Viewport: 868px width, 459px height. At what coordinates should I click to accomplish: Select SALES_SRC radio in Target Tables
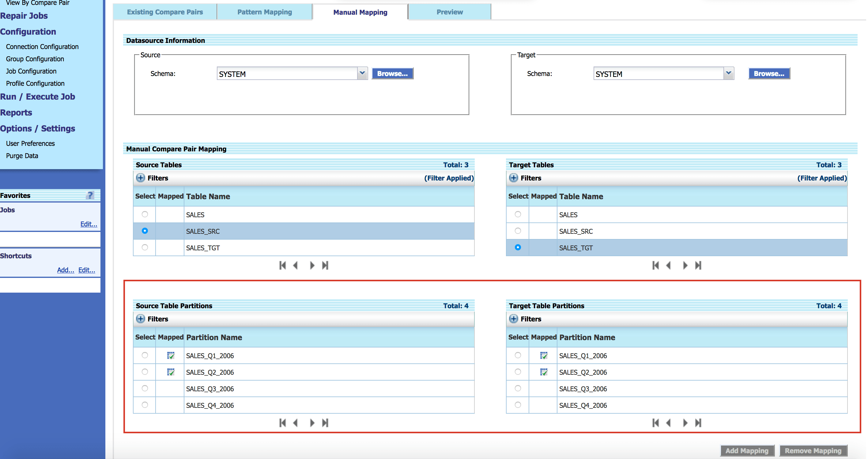tap(518, 231)
